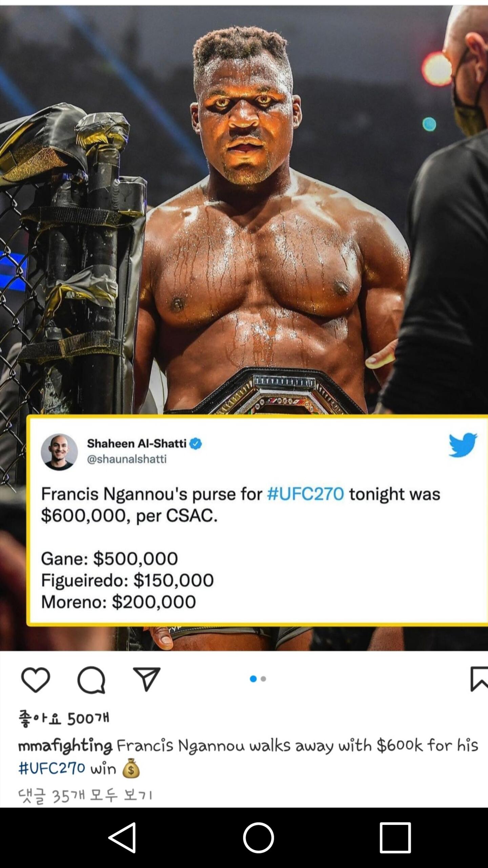Save post with bookmark icon

pyautogui.click(x=479, y=679)
